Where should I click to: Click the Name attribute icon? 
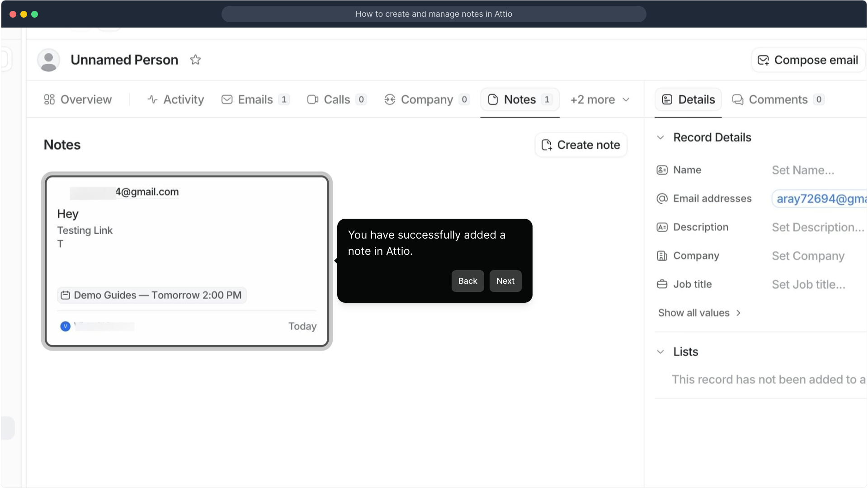point(662,170)
